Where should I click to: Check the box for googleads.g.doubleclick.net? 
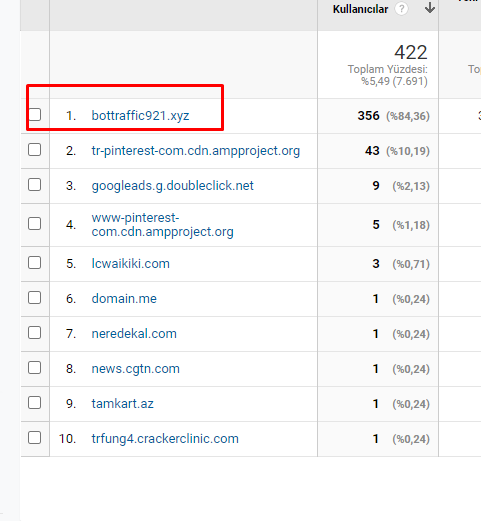click(35, 185)
